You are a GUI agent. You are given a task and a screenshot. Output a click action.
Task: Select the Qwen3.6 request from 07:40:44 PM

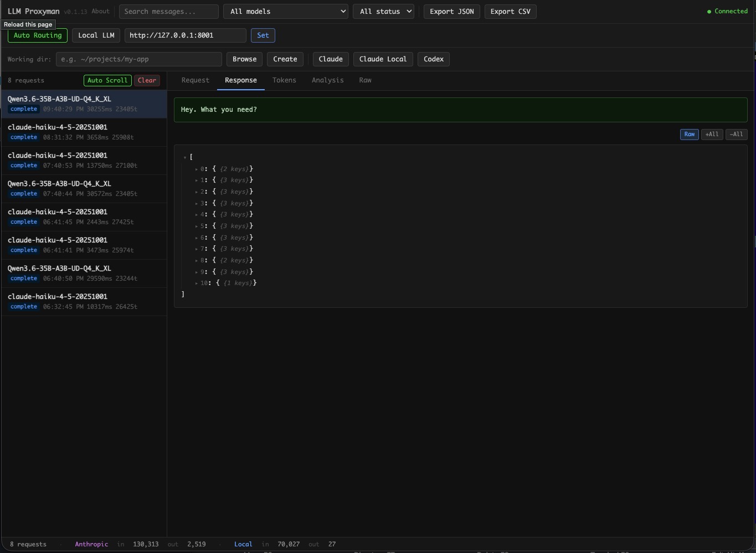coord(84,189)
